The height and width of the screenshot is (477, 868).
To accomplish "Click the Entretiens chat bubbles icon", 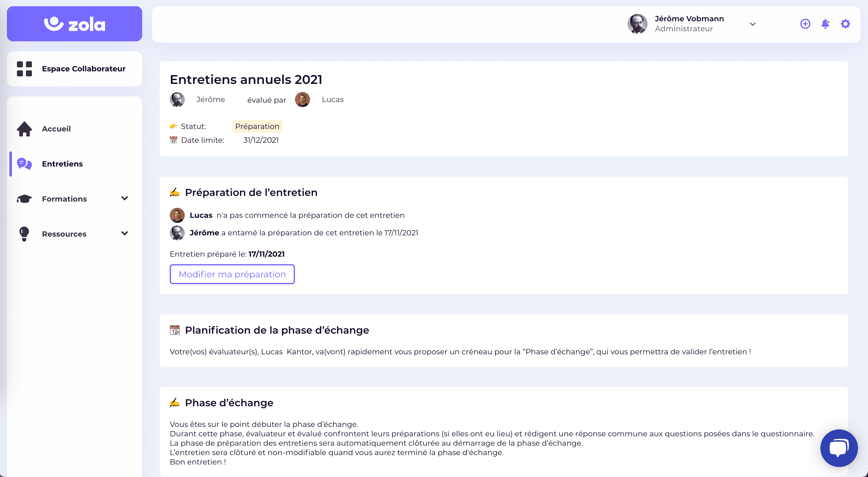I will tap(24, 164).
